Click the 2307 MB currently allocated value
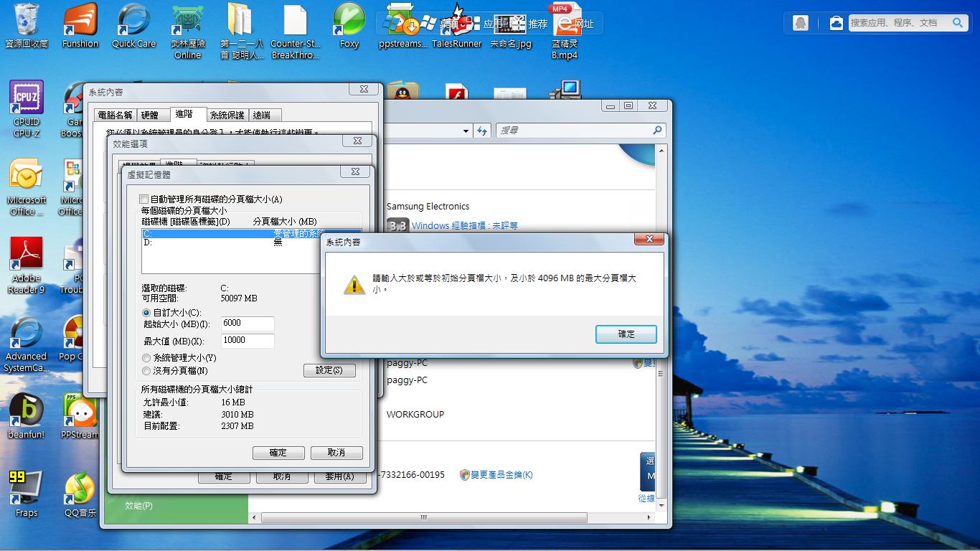This screenshot has height=551, width=980. pos(237,426)
